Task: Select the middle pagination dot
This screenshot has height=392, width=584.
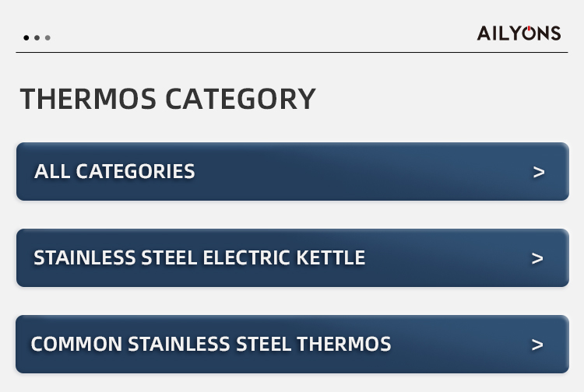Action: pyautogui.click(x=37, y=37)
